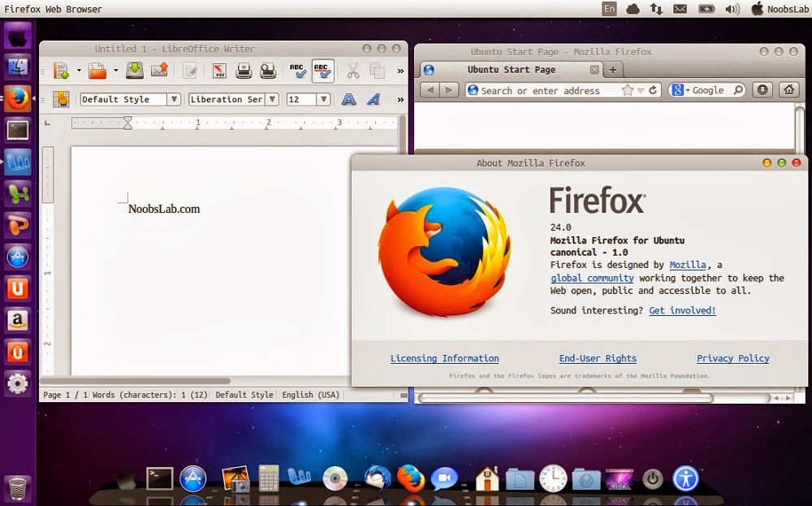Click Default Style in Writer status bar

click(x=244, y=395)
